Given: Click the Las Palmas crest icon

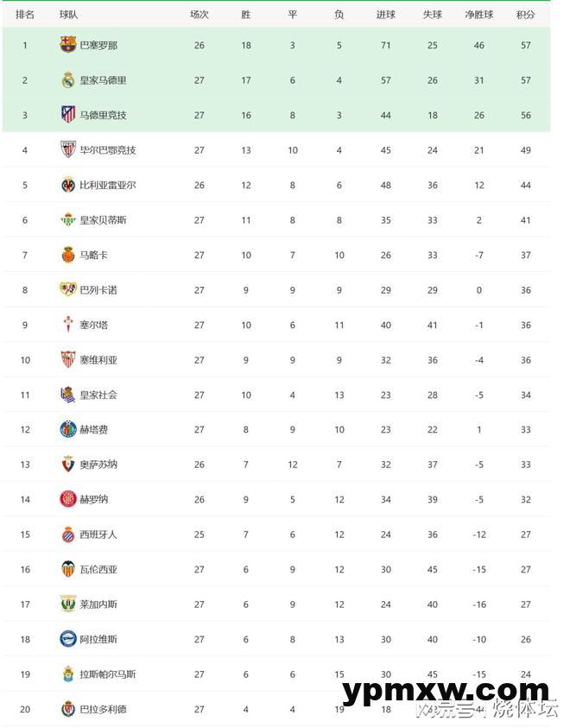Looking at the screenshot, I should pyautogui.click(x=68, y=674).
